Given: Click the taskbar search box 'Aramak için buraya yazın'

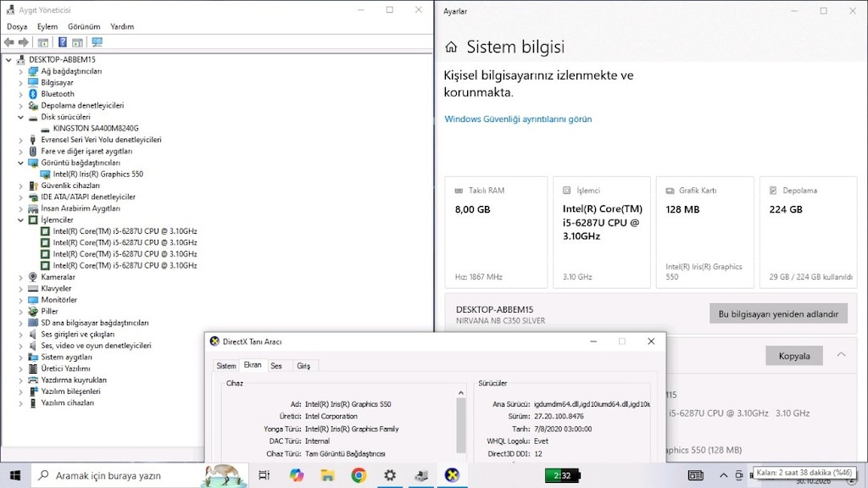Looking at the screenshot, I should tap(138, 475).
